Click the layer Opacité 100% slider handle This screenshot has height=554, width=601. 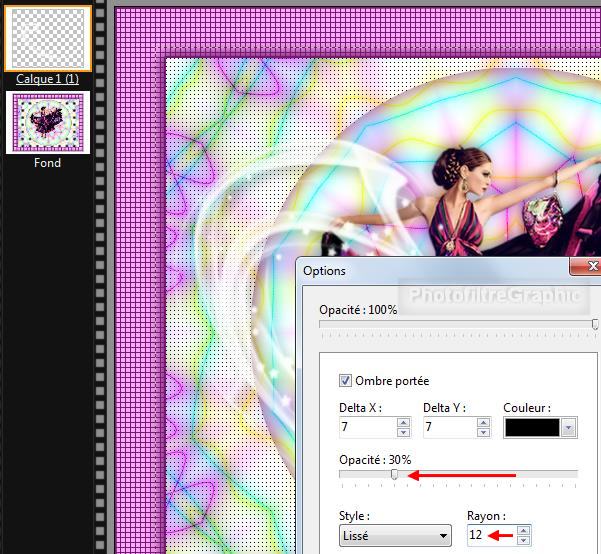pos(595,324)
